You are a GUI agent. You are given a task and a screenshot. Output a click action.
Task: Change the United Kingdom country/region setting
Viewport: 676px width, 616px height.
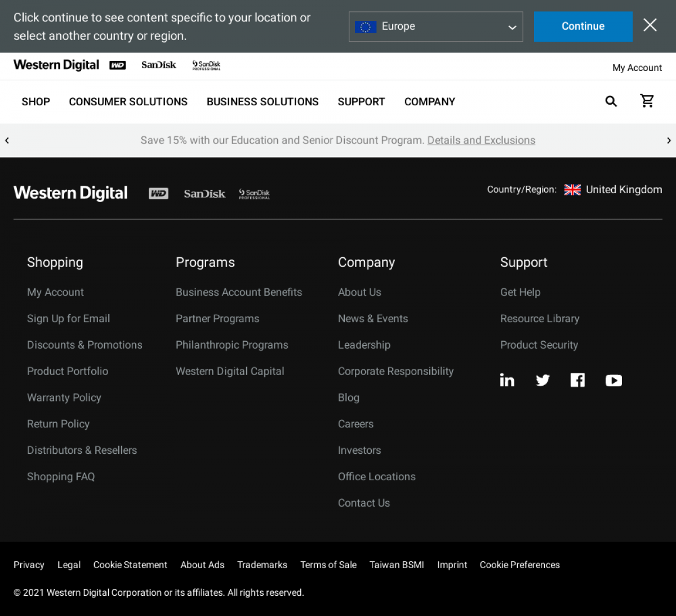613,190
